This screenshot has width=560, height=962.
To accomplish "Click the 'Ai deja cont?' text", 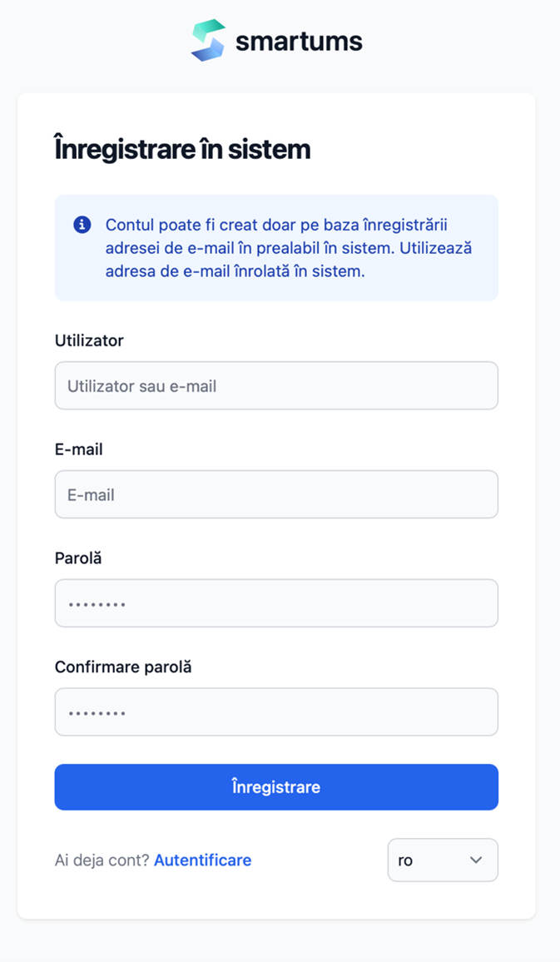I will point(102,860).
